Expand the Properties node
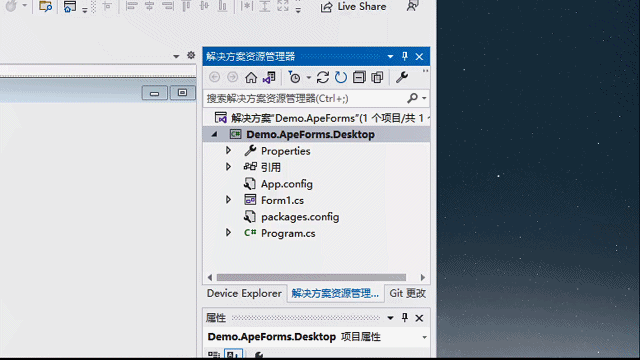The image size is (640, 360). click(229, 151)
